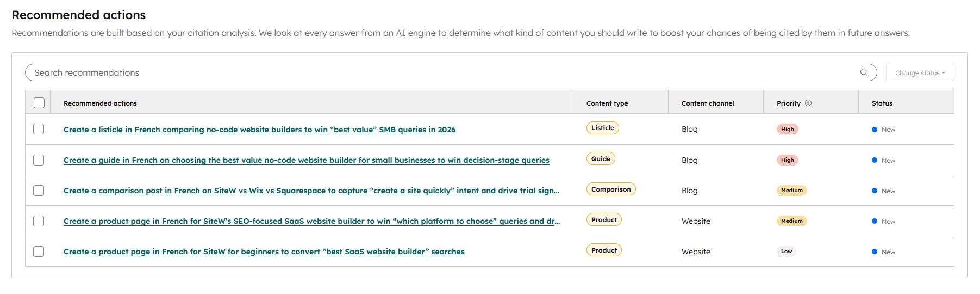
Task: Tick checkbox for SiteW for beginners row
Action: (39, 252)
